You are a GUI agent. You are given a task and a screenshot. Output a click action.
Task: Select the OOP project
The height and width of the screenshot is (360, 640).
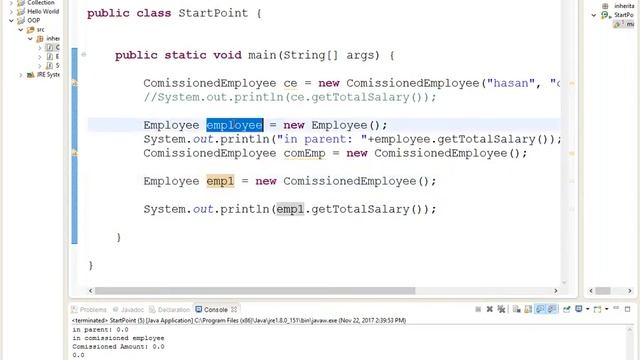click(29, 20)
